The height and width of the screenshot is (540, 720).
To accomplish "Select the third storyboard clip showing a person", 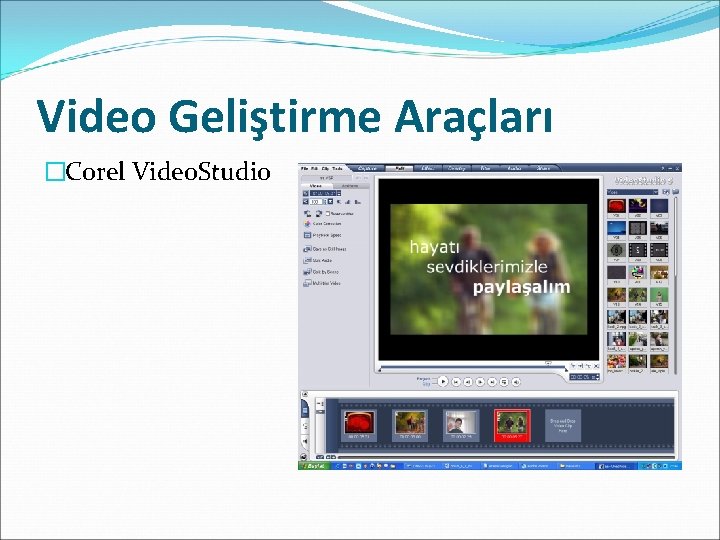I will [x=461, y=425].
